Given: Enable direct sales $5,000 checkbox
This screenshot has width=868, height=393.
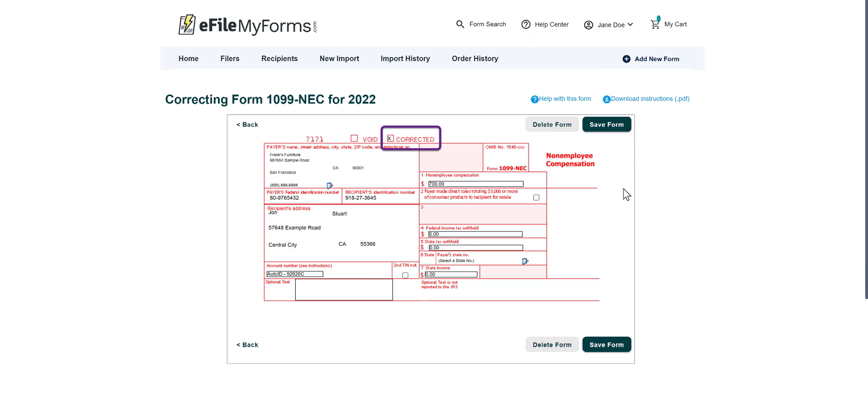Looking at the screenshot, I should click(x=536, y=198).
